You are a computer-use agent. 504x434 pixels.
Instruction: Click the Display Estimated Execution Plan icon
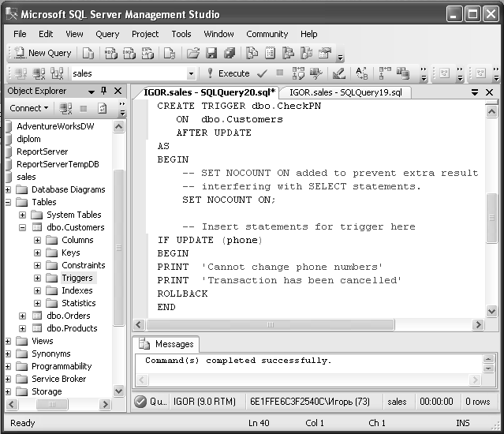pyautogui.click(x=298, y=73)
